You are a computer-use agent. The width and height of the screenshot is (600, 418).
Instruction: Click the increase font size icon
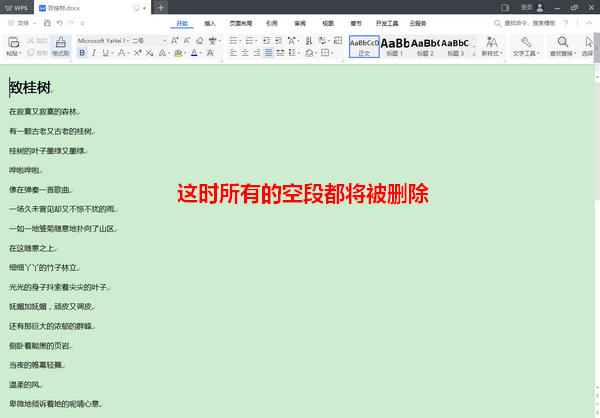click(174, 41)
